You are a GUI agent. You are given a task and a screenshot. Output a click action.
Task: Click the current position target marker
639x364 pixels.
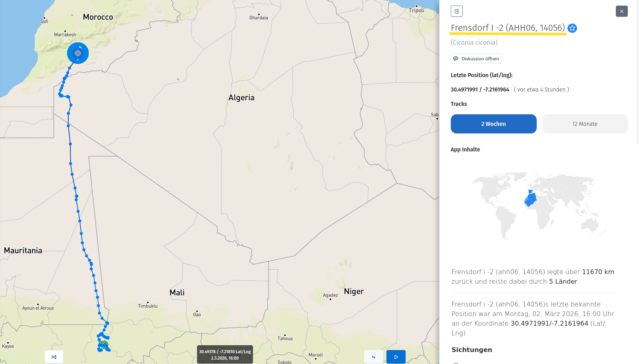tap(78, 53)
